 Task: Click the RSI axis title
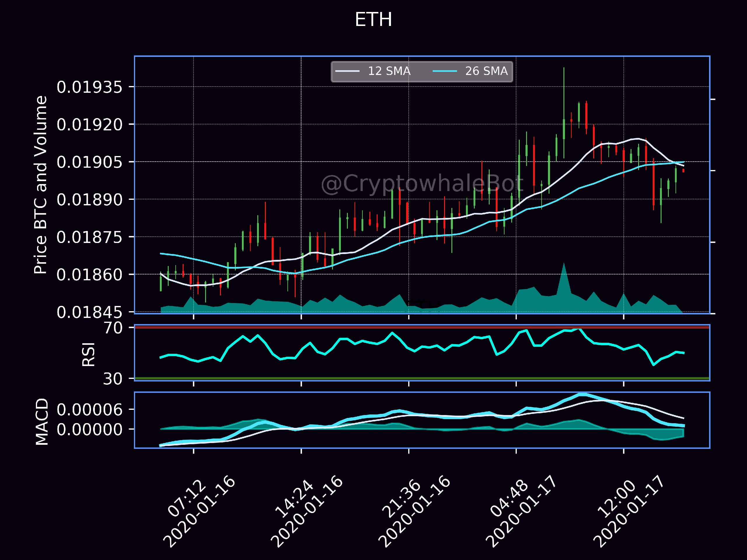coord(88,354)
